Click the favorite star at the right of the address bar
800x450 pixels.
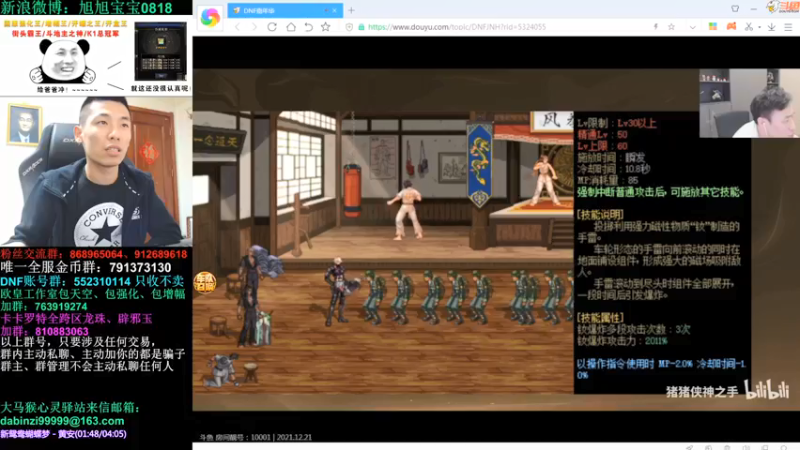(x=671, y=27)
